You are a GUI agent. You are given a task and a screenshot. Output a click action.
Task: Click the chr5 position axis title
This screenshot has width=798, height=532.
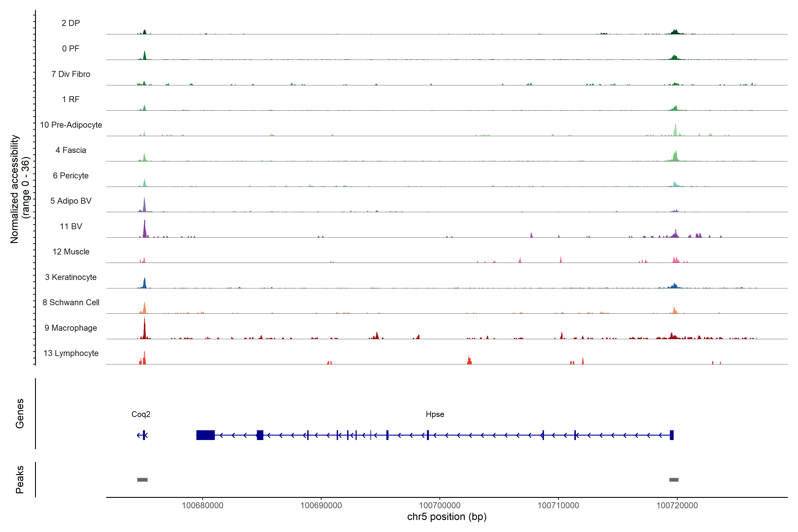coord(446,517)
